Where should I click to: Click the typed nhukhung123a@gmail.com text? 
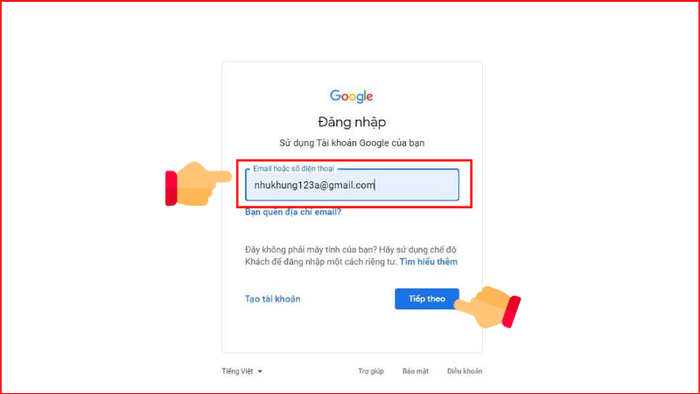pyautogui.click(x=314, y=185)
